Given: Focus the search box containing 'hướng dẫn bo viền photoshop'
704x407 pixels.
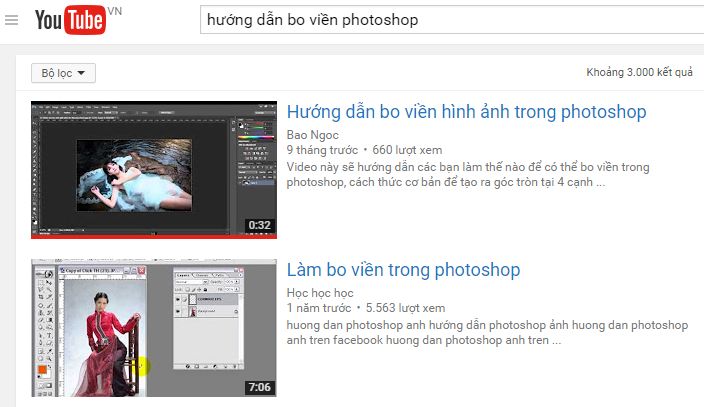Looking at the screenshot, I should (x=450, y=20).
